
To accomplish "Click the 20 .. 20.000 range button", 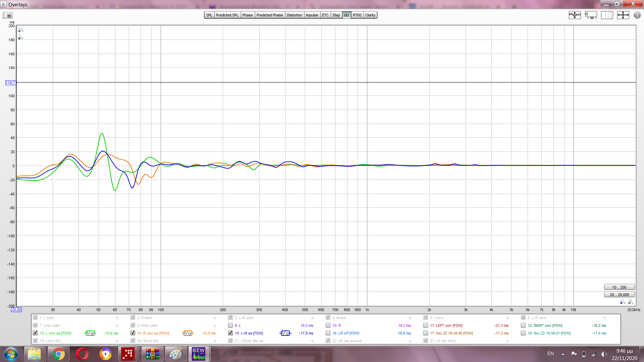I will 619,295.
